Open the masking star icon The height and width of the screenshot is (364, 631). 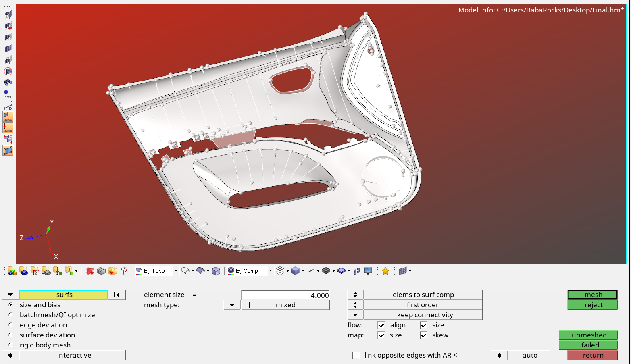click(385, 270)
